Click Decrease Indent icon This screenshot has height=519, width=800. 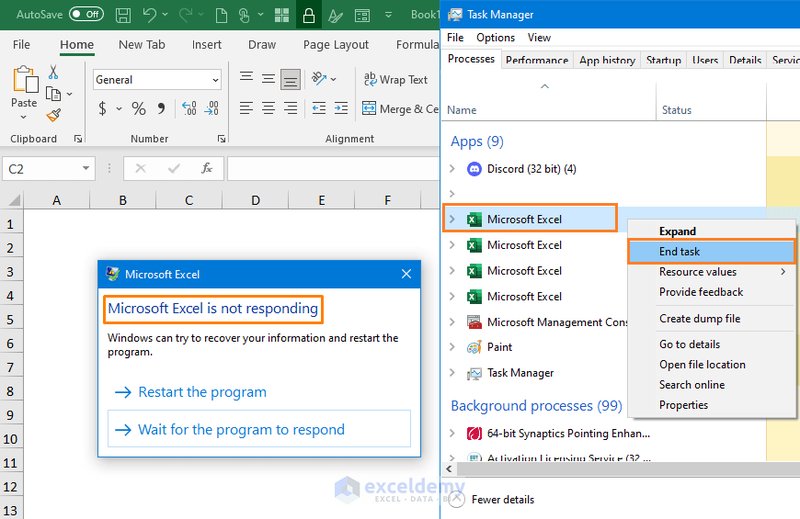tap(319, 108)
